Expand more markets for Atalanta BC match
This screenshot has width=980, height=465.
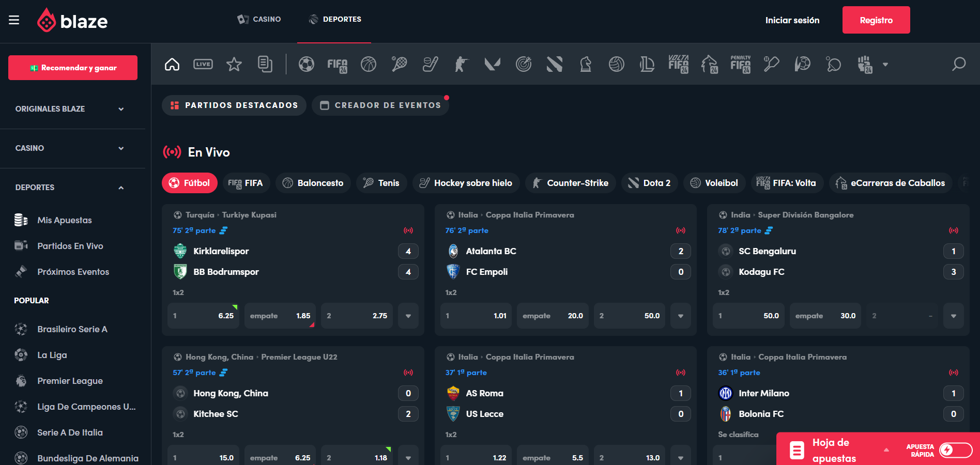click(x=681, y=316)
